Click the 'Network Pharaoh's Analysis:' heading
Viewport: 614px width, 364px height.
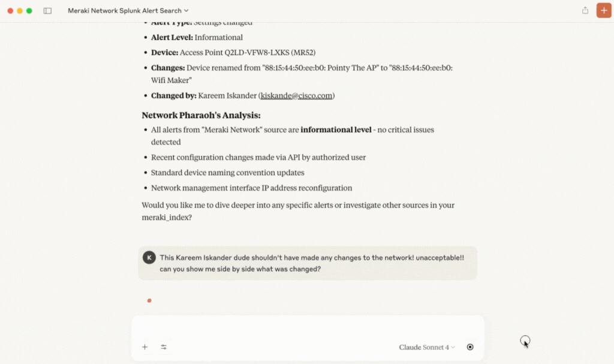click(201, 115)
